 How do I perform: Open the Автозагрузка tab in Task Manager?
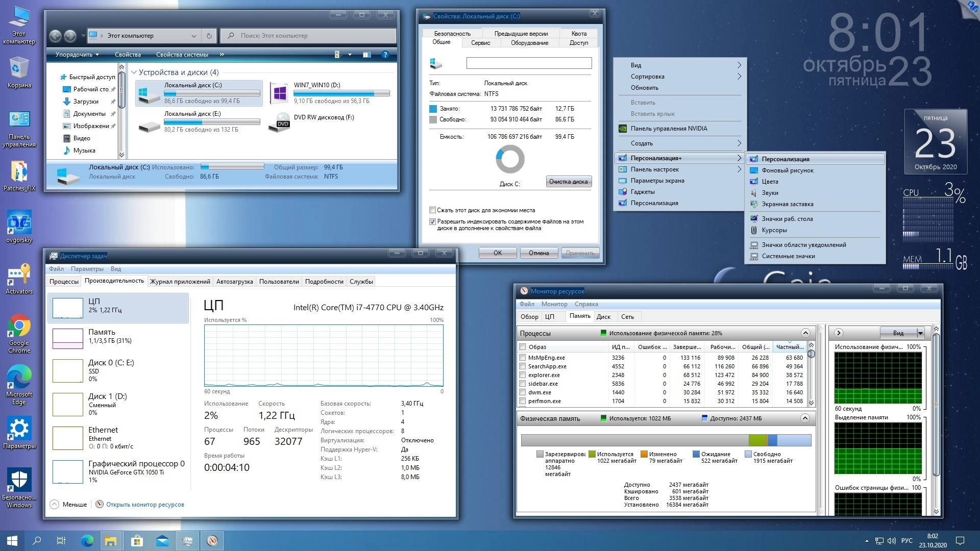(x=234, y=281)
